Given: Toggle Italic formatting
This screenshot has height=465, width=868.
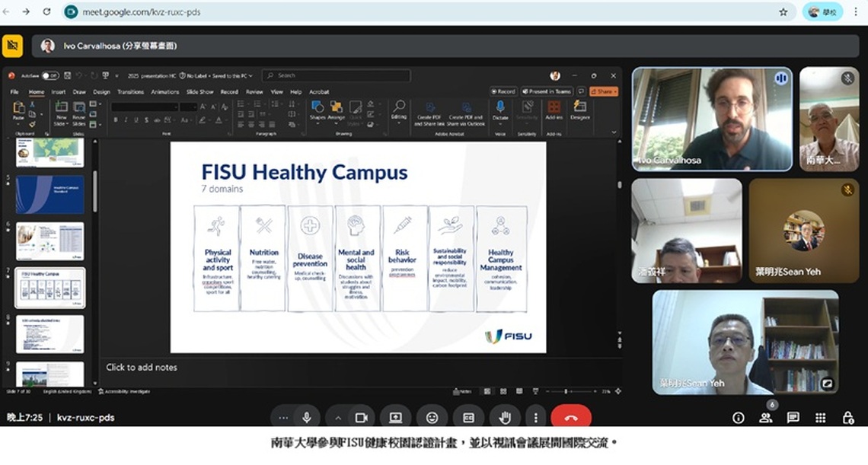Looking at the screenshot, I should (x=126, y=120).
